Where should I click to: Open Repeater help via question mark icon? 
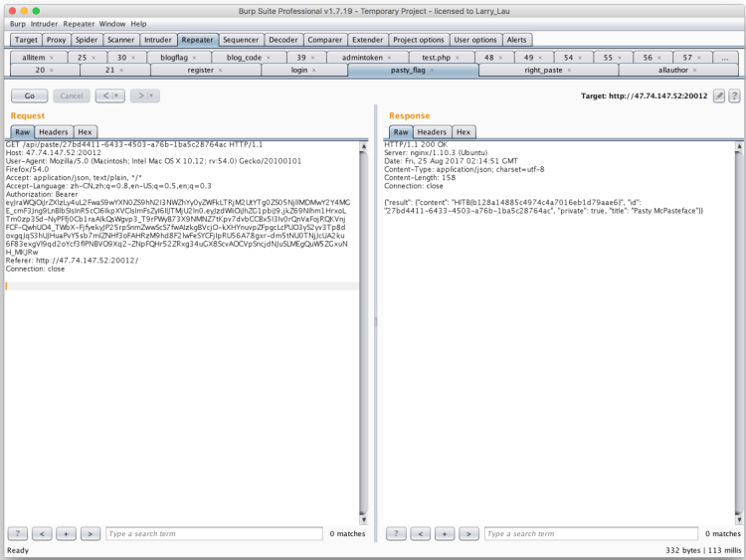(x=734, y=95)
